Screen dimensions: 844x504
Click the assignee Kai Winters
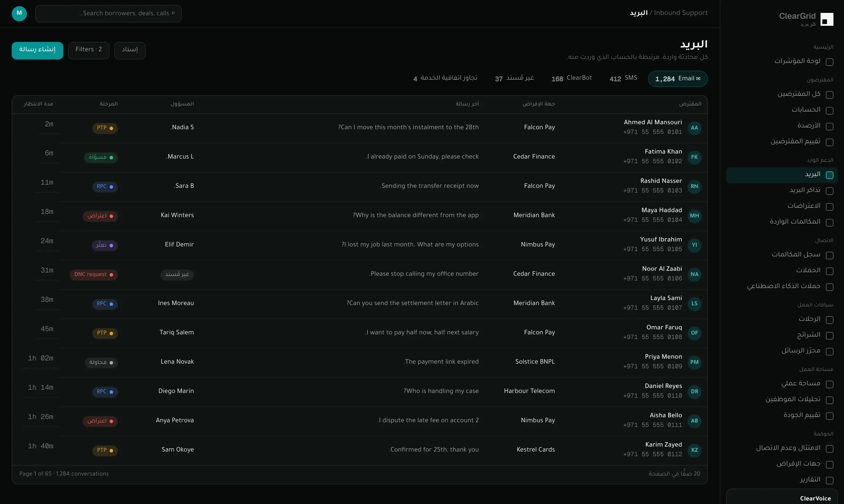pyautogui.click(x=177, y=215)
